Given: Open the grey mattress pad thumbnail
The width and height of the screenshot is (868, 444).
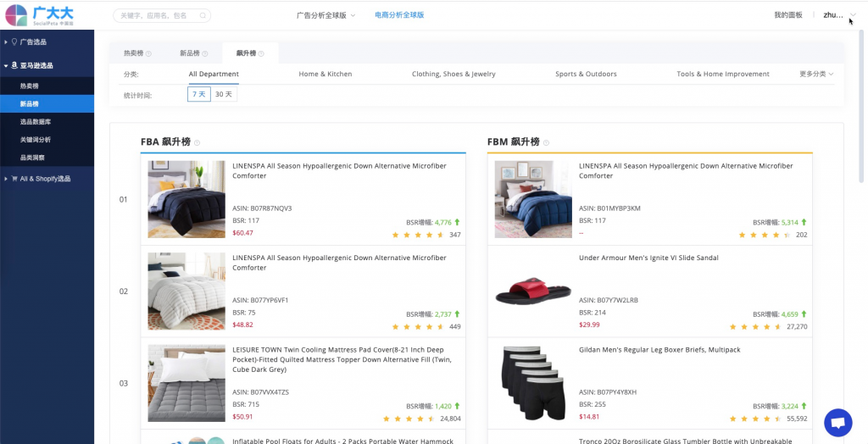Looking at the screenshot, I should click(x=186, y=383).
